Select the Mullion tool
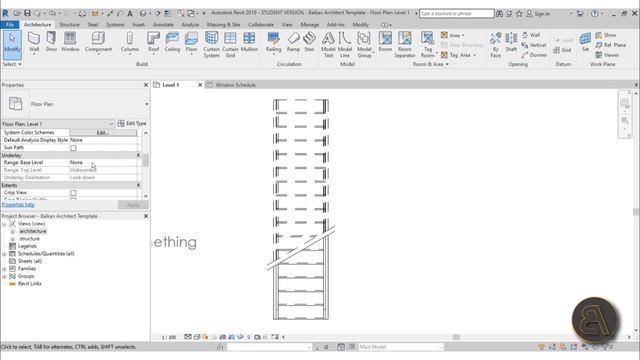Viewport: 640px width, 360px height. 249,42
